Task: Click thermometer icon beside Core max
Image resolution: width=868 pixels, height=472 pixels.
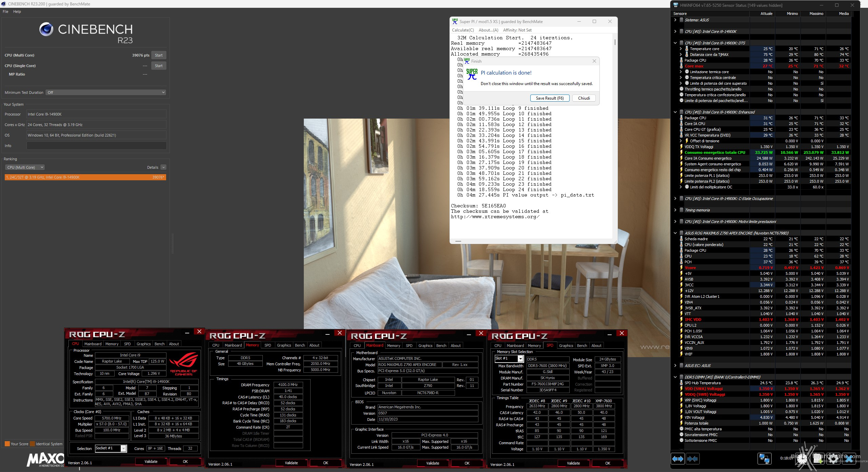Action: click(x=681, y=66)
